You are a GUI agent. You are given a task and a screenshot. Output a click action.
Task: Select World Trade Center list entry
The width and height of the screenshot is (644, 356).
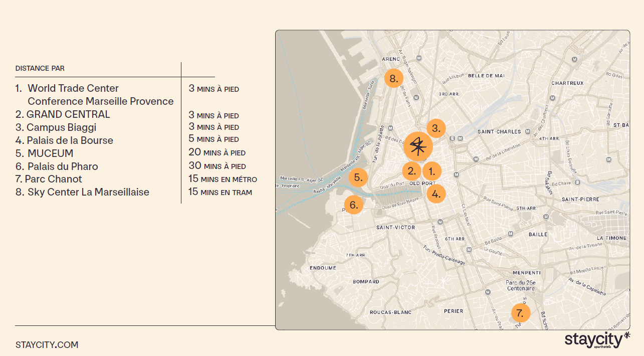coord(73,89)
